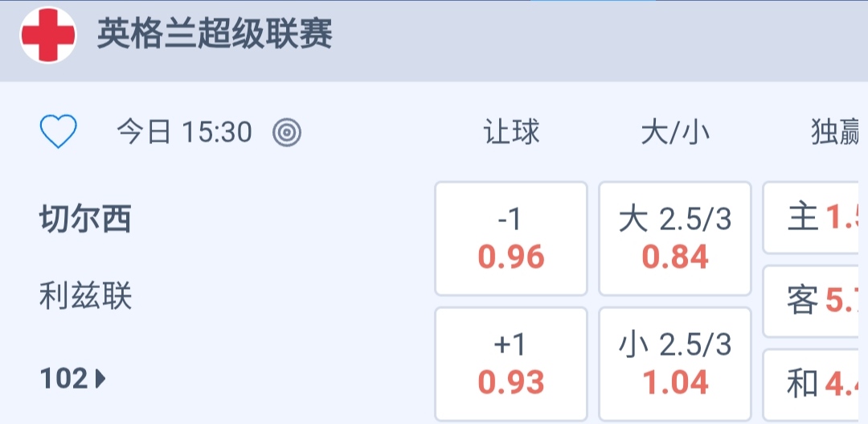Open the 英格兰超级联赛 league title
The width and height of the screenshot is (868, 424).
coord(215,35)
